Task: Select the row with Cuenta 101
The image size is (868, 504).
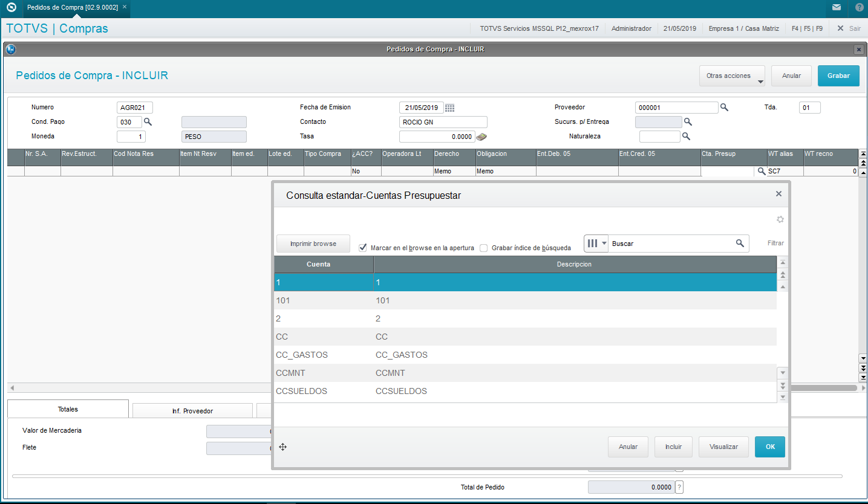Action: click(x=525, y=300)
